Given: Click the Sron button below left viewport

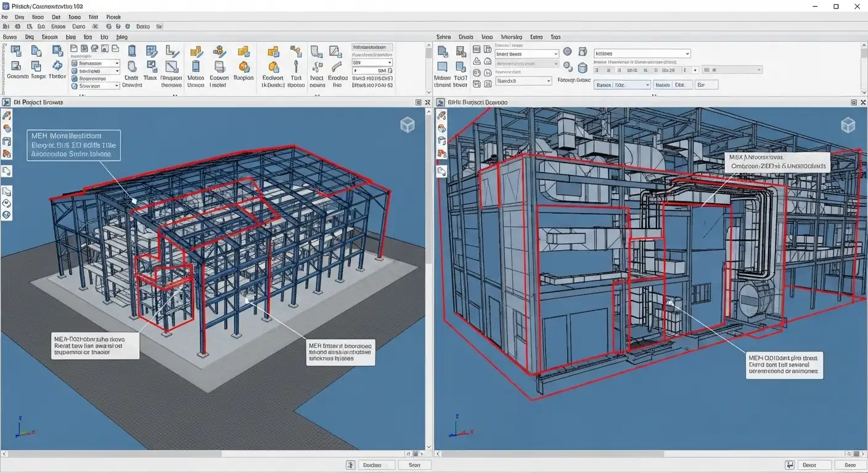Looking at the screenshot, I should 414,465.
